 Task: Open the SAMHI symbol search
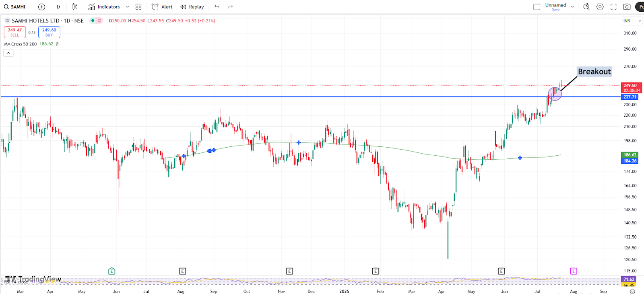15,7
